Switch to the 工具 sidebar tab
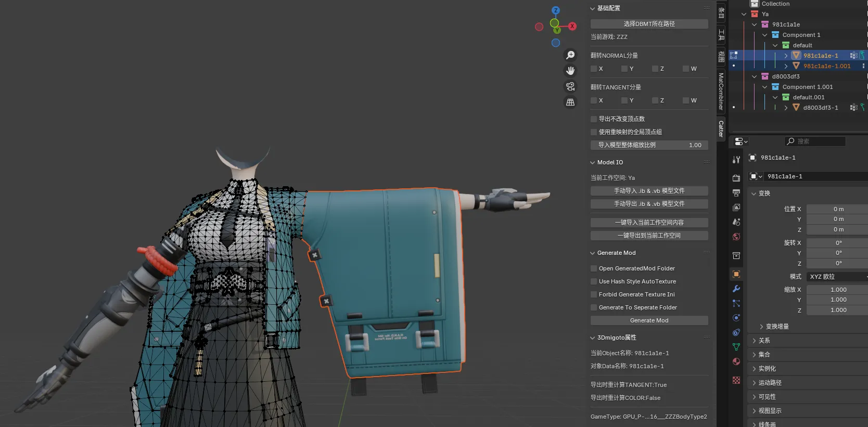This screenshot has height=427, width=868. coord(721,35)
